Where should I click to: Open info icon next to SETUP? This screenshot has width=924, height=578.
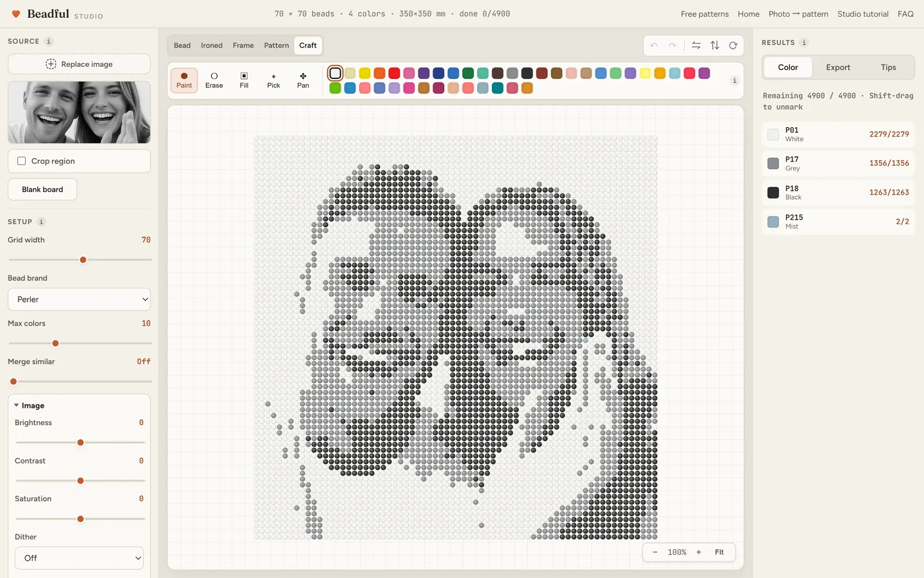point(41,222)
